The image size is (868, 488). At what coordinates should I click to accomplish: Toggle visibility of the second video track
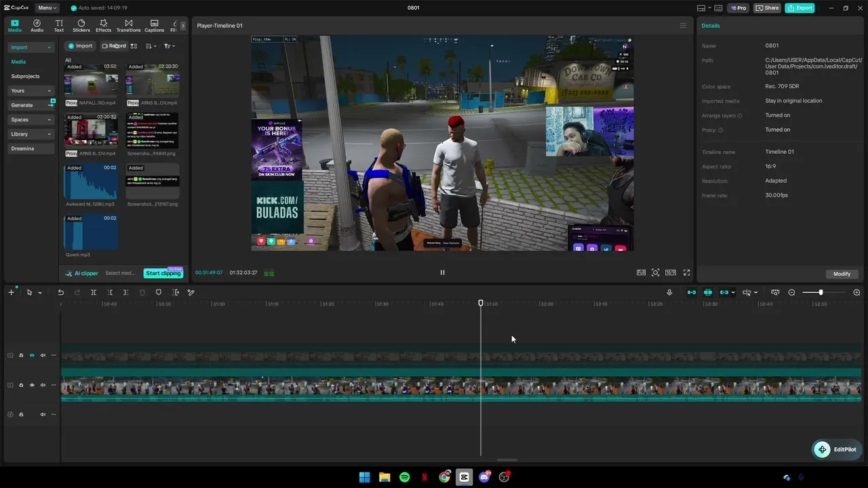pos(32,385)
